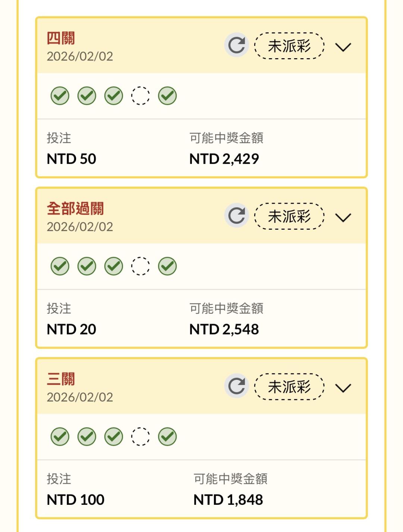This screenshot has width=403, height=532.
Task: Refresh the 三關 bet status
Action: (x=237, y=386)
